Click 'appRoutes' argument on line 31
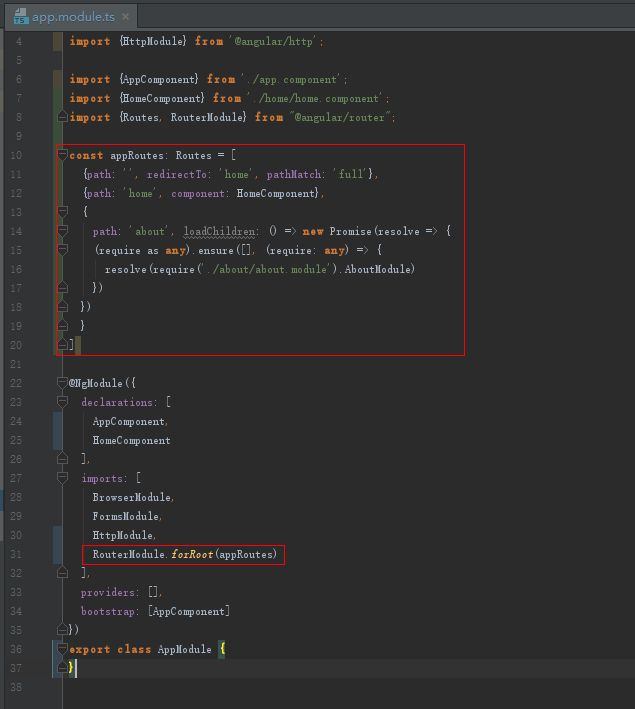Image resolution: width=635 pixels, height=709 pixels. tap(246, 554)
